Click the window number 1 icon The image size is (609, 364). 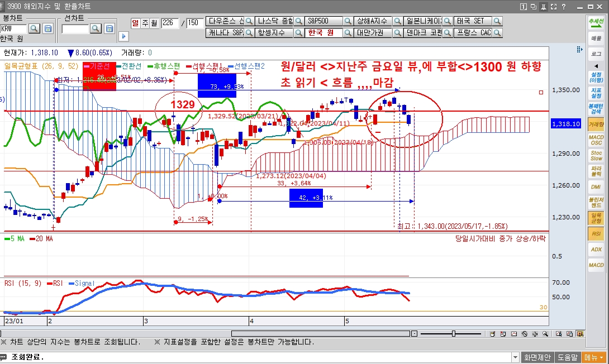tap(523, 7)
